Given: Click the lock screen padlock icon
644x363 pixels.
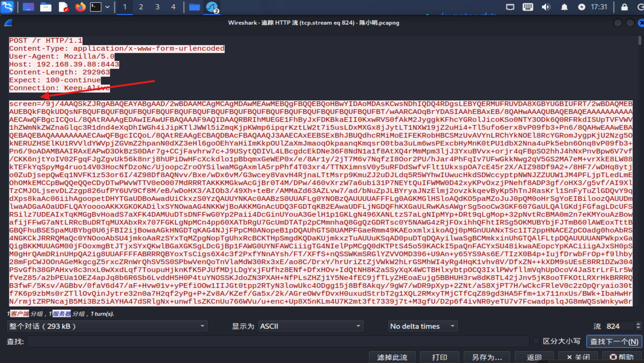Looking at the screenshot, I should click(624, 7).
